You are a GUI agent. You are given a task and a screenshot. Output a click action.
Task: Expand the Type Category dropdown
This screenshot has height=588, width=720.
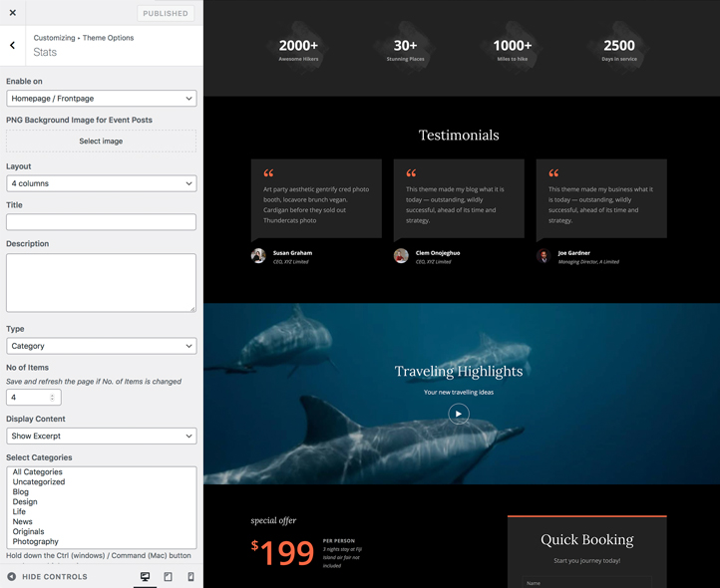(x=101, y=346)
